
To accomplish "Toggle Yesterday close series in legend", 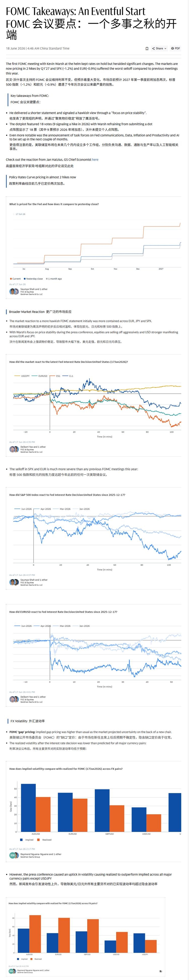I will click(x=34, y=279).
